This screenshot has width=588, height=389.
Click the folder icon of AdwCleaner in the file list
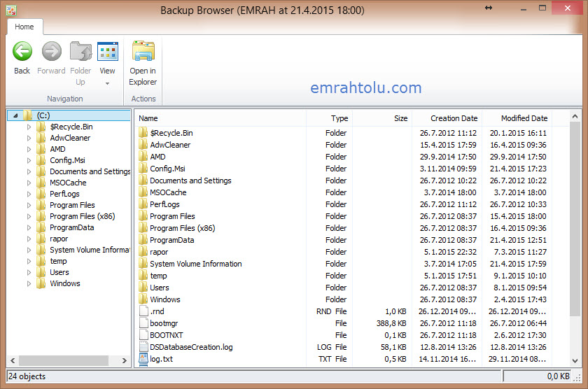pos(143,145)
